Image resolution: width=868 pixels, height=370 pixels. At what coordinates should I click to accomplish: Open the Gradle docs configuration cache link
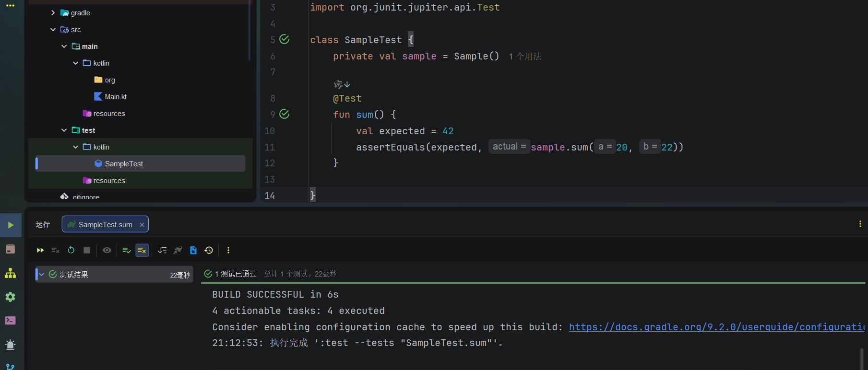(x=716, y=327)
